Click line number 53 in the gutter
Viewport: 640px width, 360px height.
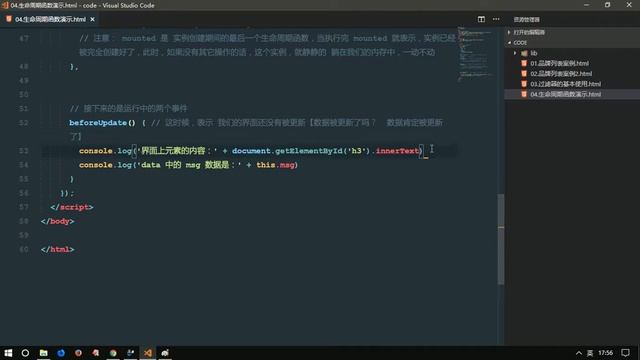24,151
